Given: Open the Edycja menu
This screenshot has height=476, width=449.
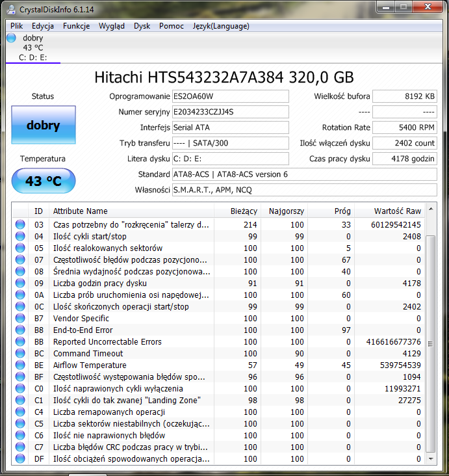Looking at the screenshot, I should (43, 26).
